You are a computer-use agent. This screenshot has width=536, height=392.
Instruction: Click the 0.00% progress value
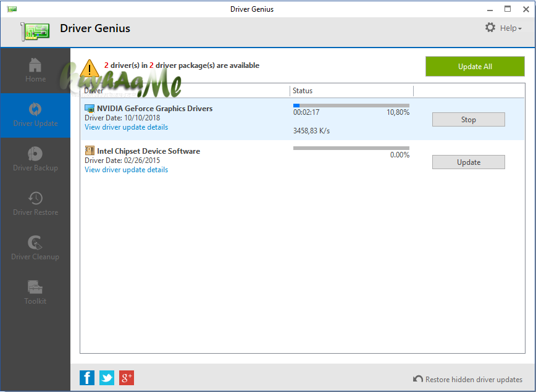tap(400, 155)
